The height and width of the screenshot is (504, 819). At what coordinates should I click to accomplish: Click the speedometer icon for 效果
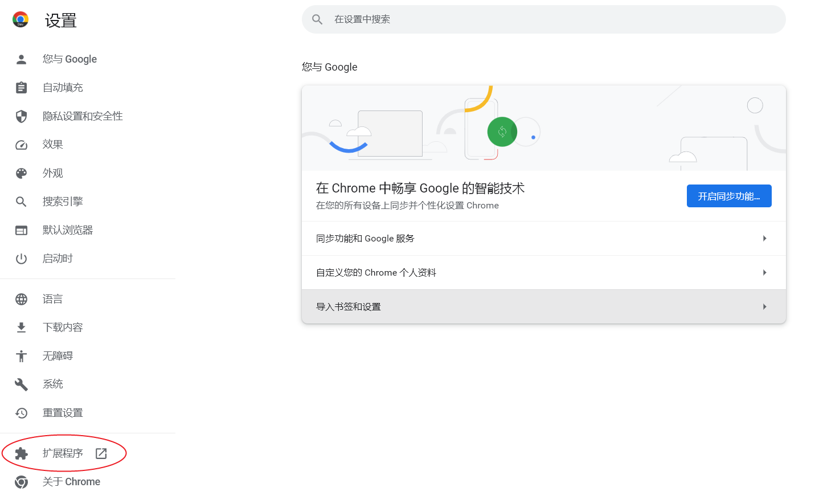[22, 145]
